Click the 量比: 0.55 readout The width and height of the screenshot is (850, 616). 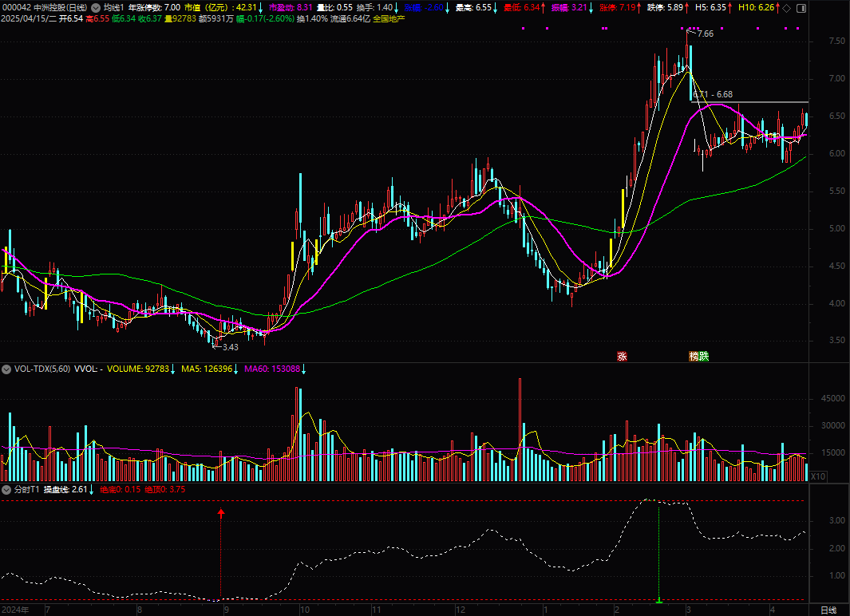(x=334, y=8)
